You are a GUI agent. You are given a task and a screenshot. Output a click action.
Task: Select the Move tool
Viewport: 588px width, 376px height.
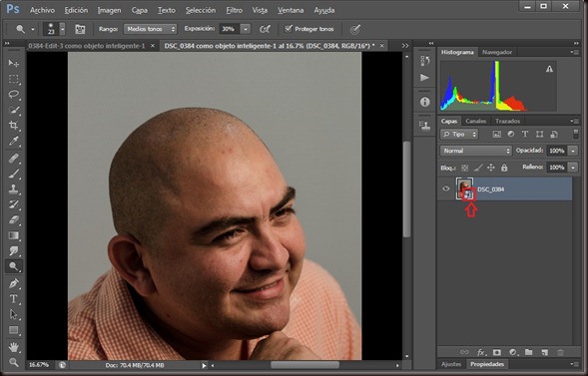14,63
